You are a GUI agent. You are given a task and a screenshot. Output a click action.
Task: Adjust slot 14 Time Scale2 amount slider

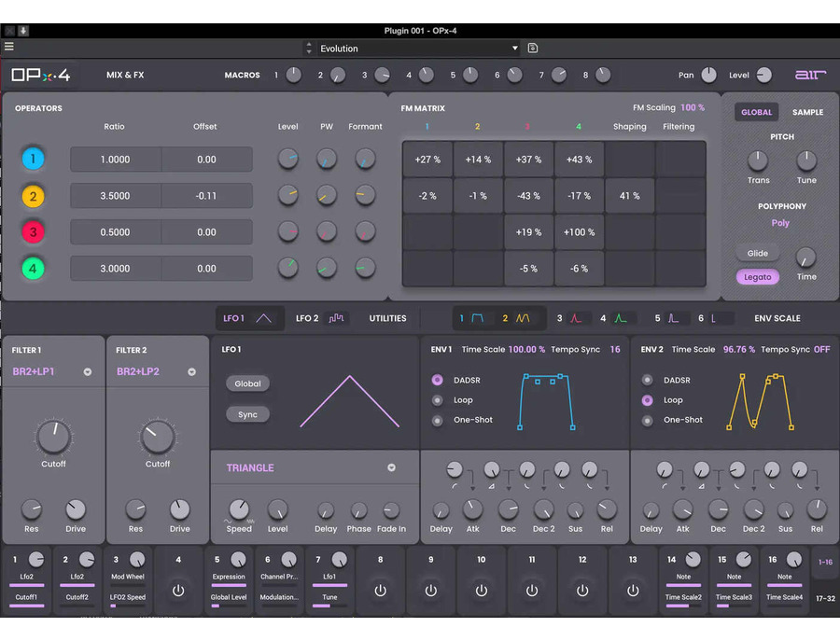coord(683,606)
